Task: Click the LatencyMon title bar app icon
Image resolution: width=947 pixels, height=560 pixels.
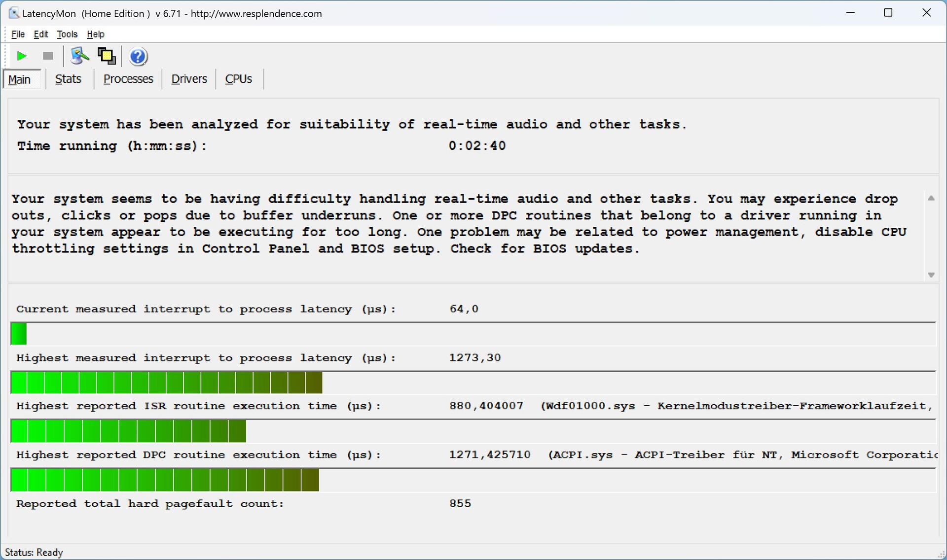Action: (14, 13)
